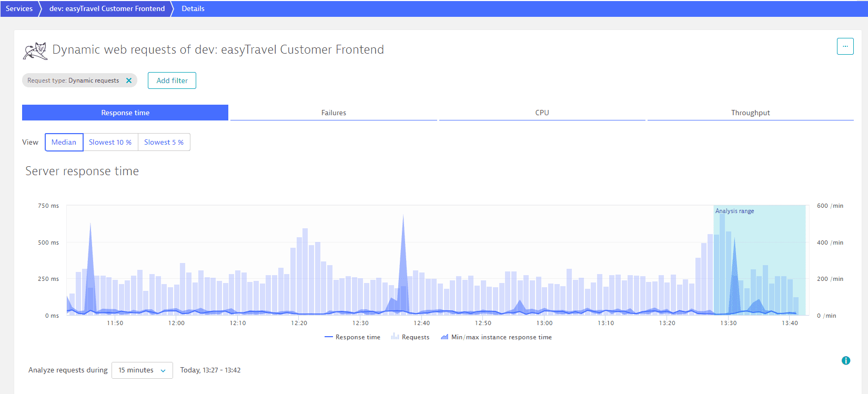Click the 0 ms axis label

point(52,316)
